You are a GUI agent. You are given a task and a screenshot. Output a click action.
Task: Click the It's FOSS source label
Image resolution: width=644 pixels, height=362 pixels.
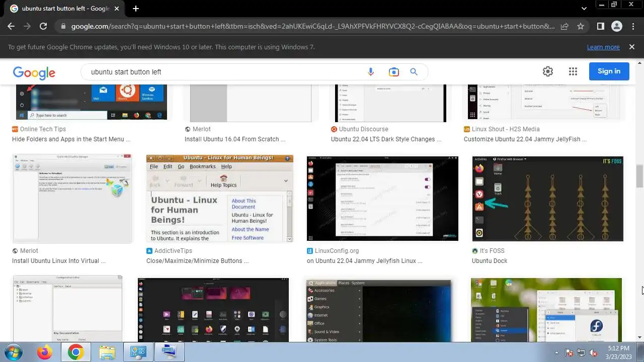(x=492, y=251)
